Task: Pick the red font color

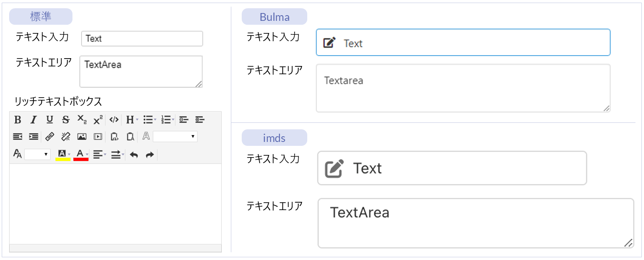Action: point(81,155)
